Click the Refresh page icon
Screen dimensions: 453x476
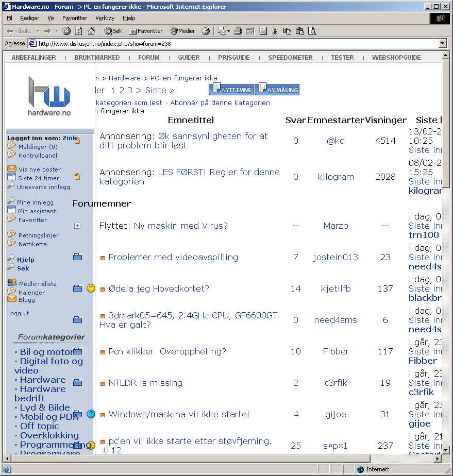point(79,31)
